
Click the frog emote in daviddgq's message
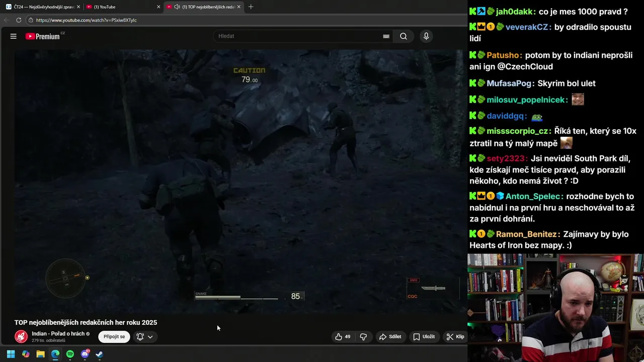click(x=537, y=117)
